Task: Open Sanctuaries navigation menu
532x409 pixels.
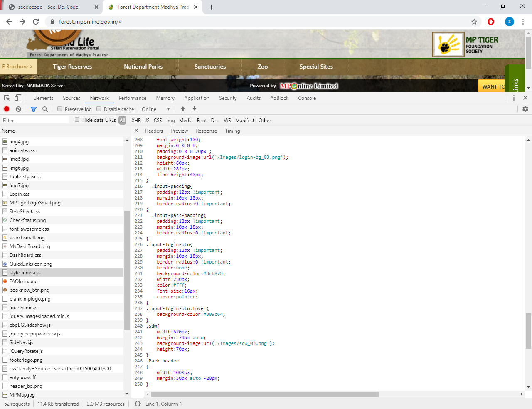Action: pos(210,67)
